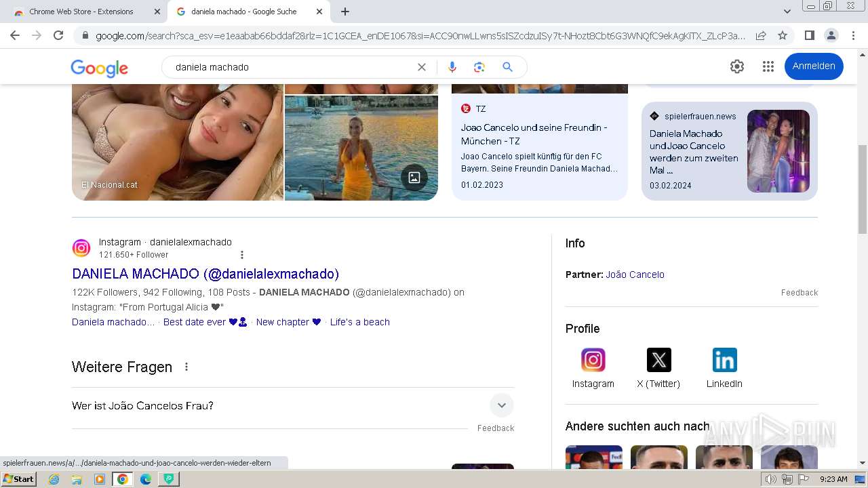
Task: Close the Chrome Web Store tab
Action: 157,12
